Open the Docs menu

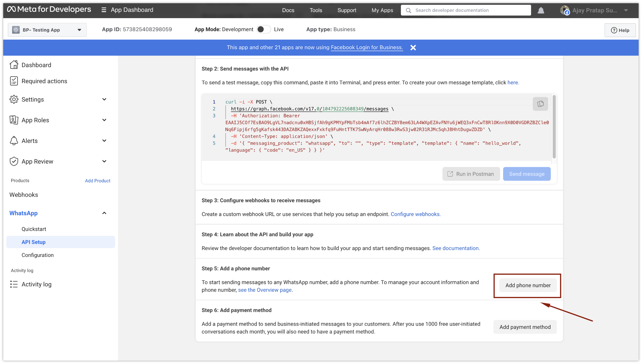(x=288, y=10)
